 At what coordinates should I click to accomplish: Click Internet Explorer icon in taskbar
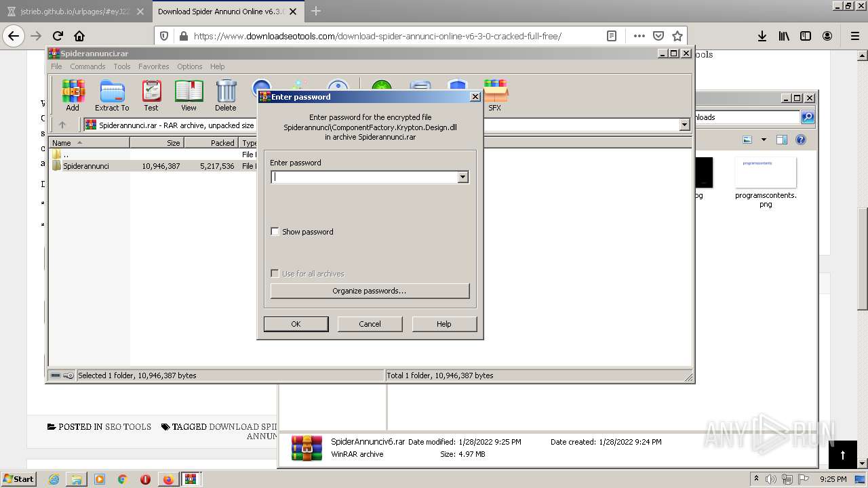[54, 479]
